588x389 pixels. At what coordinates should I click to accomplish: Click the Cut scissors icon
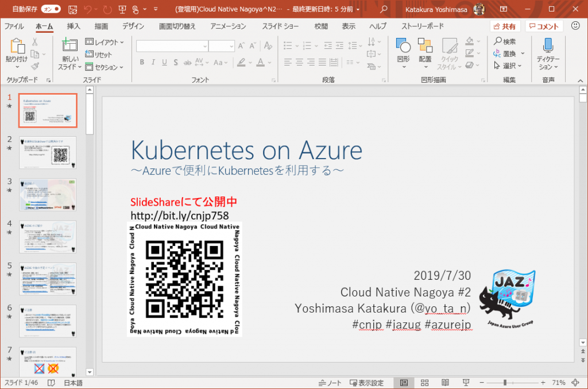tap(35, 41)
